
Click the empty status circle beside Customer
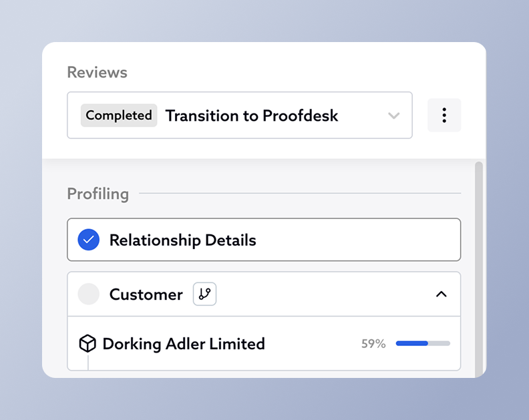point(89,294)
